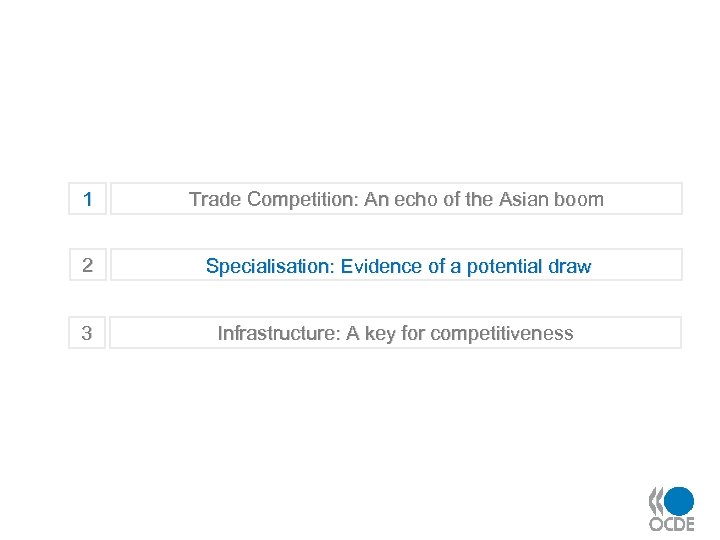Image resolution: width=720 pixels, height=540 pixels.
Task: Open the Trade Competition agenda item
Action: (396, 199)
